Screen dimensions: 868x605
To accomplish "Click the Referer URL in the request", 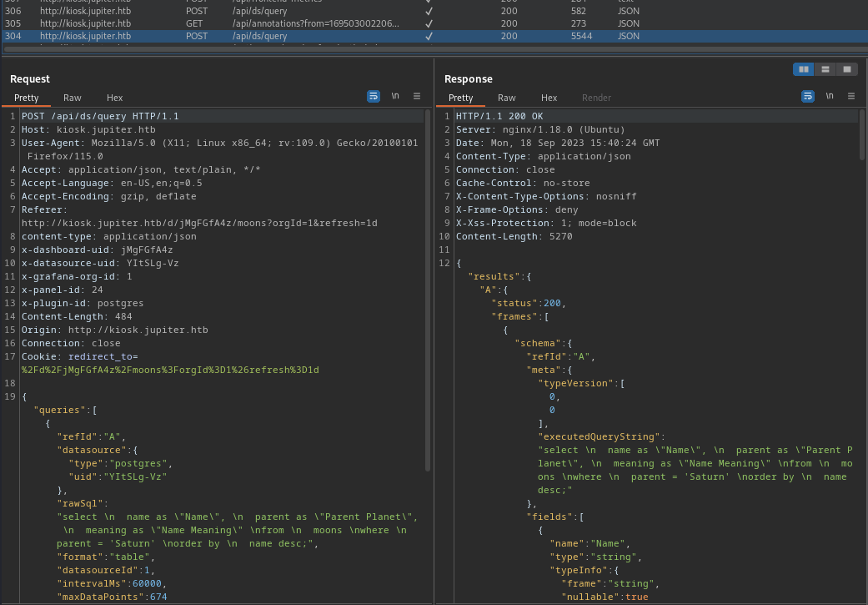I will [198, 223].
